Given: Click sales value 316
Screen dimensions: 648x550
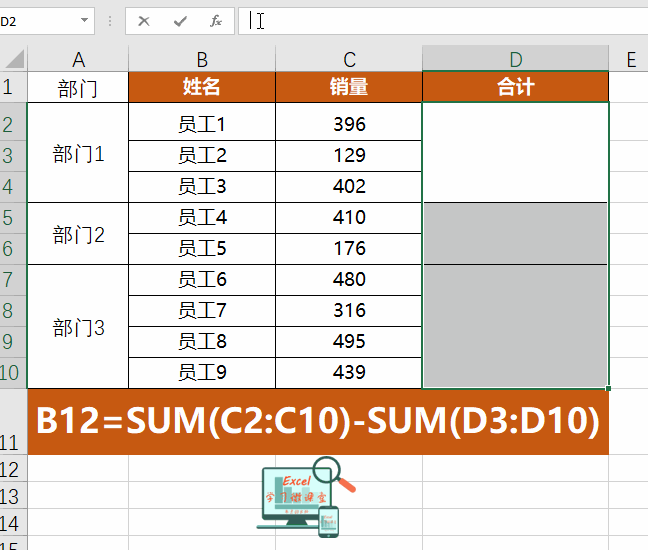Looking at the screenshot, I should coord(349,311).
